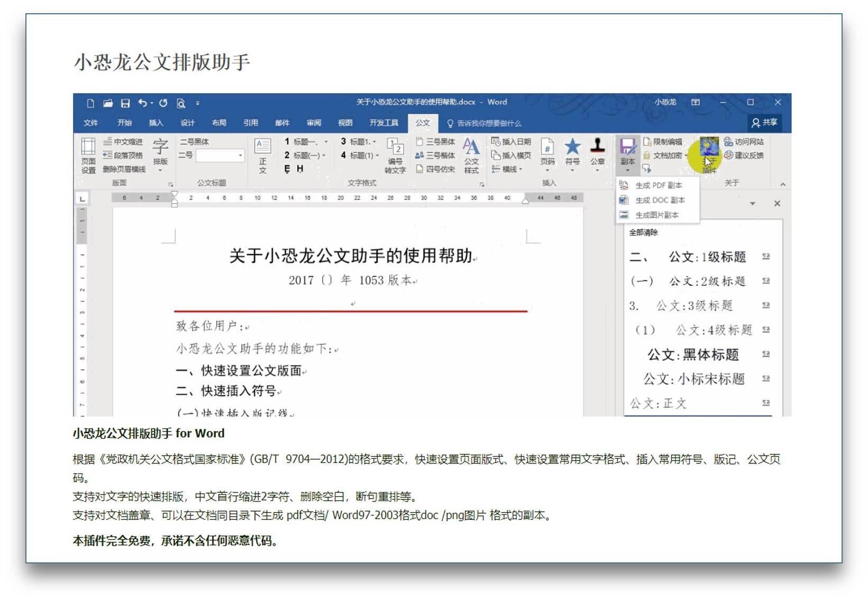Open print preview from quick access toolbar

(181, 103)
